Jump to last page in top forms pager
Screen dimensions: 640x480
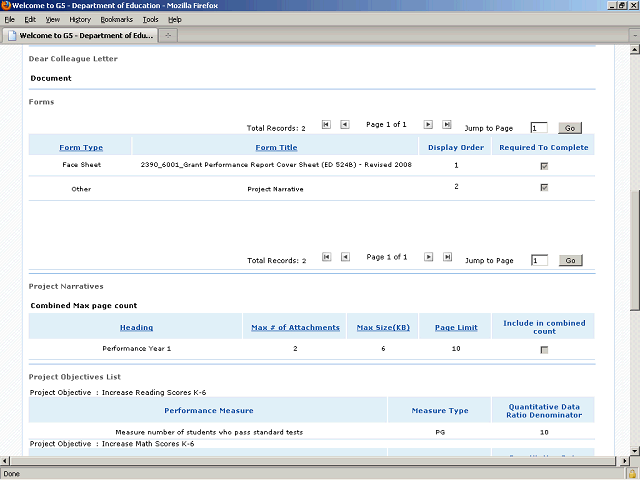(x=446, y=125)
